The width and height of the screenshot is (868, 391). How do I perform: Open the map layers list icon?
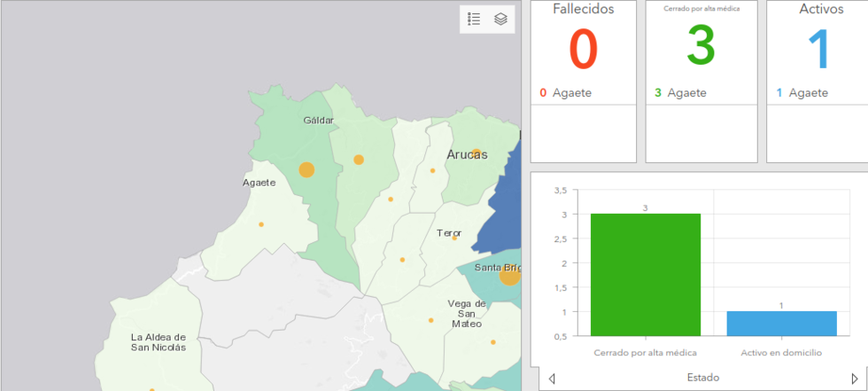500,20
